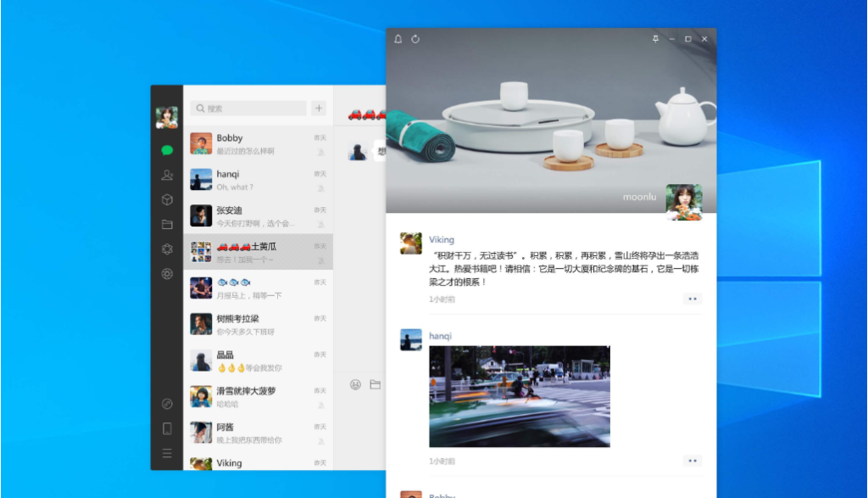
Task: Select the 土黄瓜 group chat
Action: [258, 252]
